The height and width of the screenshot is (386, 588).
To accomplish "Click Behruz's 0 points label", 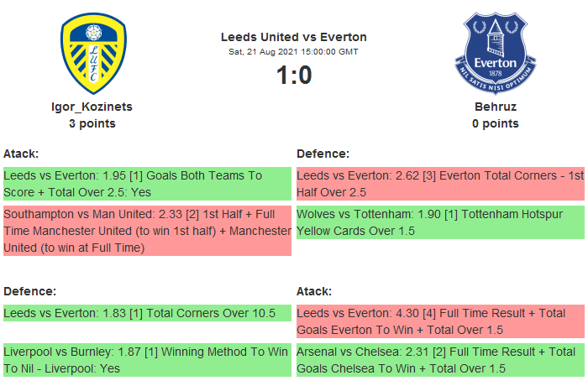I will 495,123.
